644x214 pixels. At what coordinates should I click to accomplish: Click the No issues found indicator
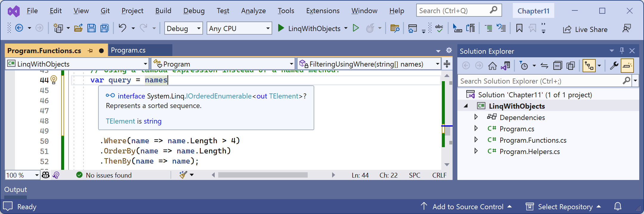(x=104, y=175)
